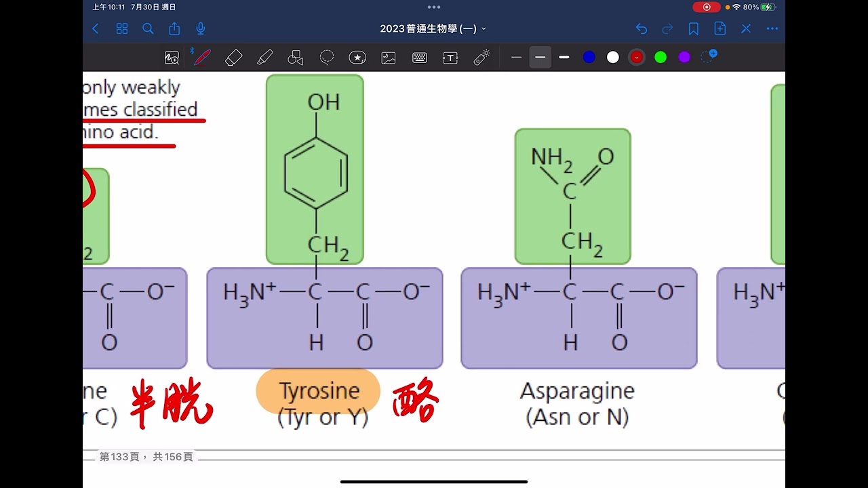Tap the tyrosine benzene ring
868x488 pixels.
[316, 172]
